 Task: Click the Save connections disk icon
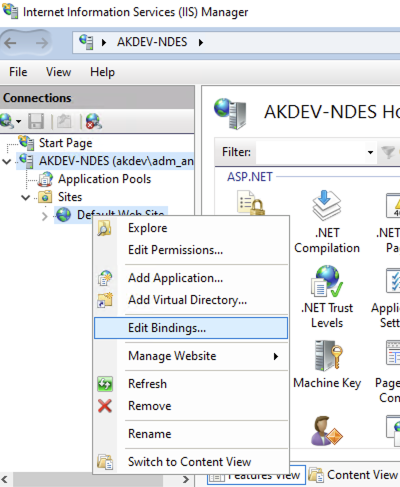point(36,121)
